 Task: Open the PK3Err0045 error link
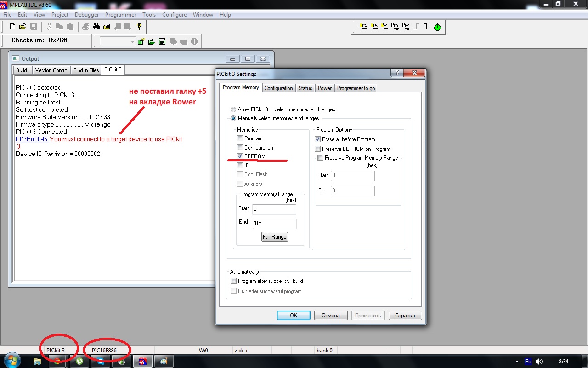click(32, 139)
